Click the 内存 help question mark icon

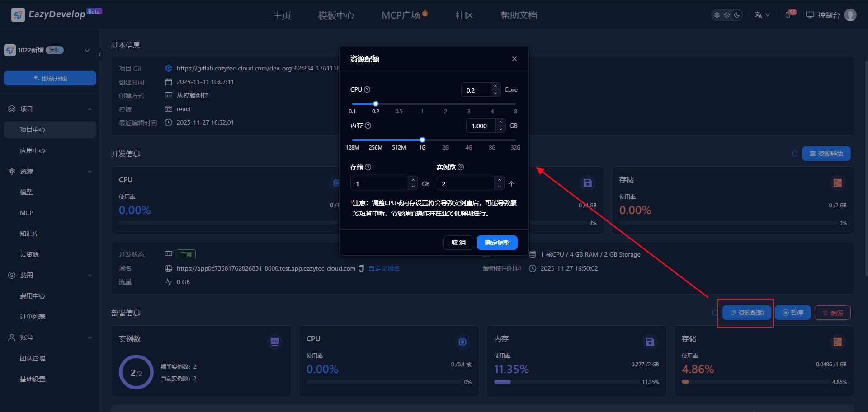tap(368, 126)
